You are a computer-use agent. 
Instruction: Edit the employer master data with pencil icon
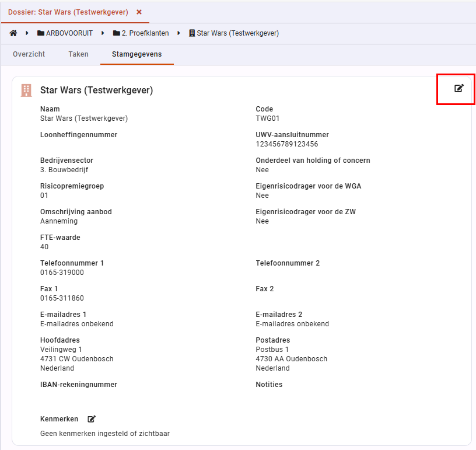[x=459, y=88]
